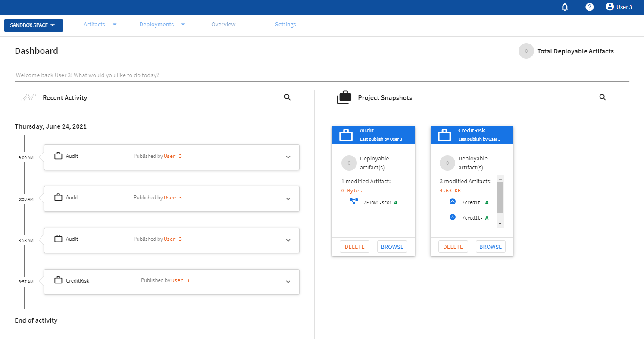This screenshot has height=339, width=644.
Task: Click the Audit snapshot briefcase icon
Action: [346, 135]
